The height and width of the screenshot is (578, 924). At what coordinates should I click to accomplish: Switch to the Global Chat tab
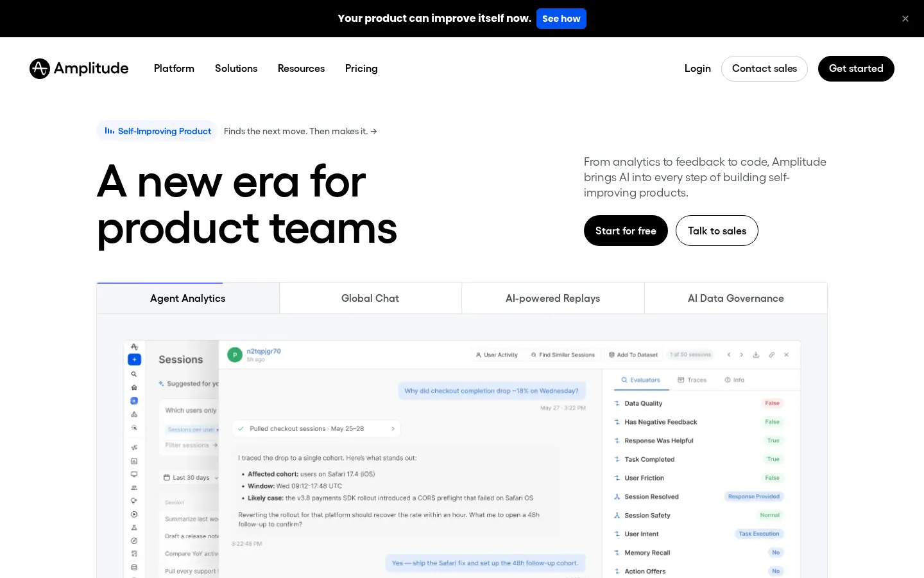pyautogui.click(x=370, y=298)
